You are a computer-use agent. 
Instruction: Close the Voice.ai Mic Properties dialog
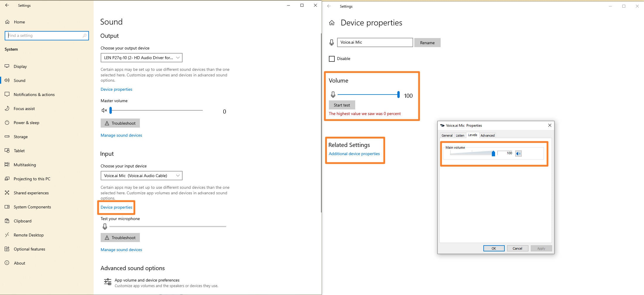point(550,126)
